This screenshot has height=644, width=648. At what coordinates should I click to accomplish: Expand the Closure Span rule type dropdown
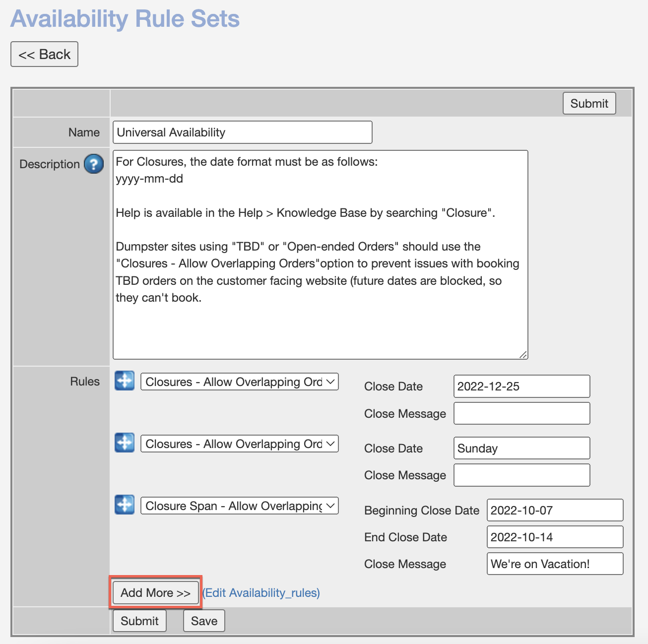point(240,506)
